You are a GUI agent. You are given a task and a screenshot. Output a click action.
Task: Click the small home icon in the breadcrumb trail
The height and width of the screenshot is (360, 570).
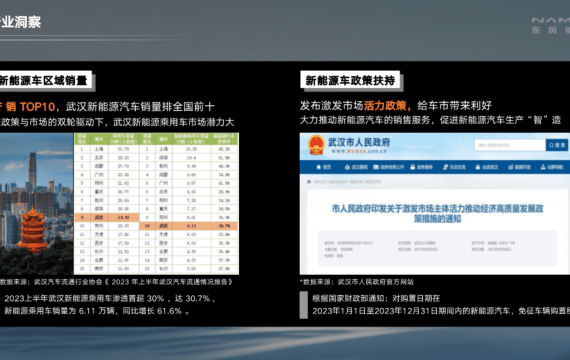tap(309, 181)
